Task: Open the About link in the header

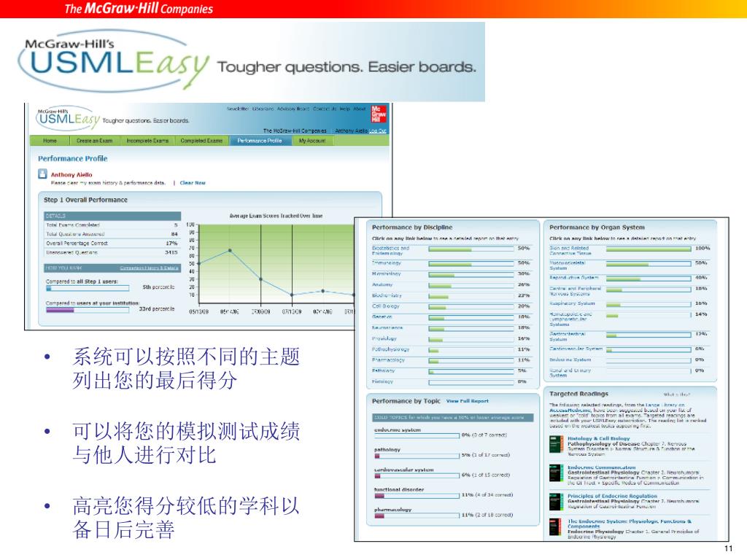Action: (360, 109)
